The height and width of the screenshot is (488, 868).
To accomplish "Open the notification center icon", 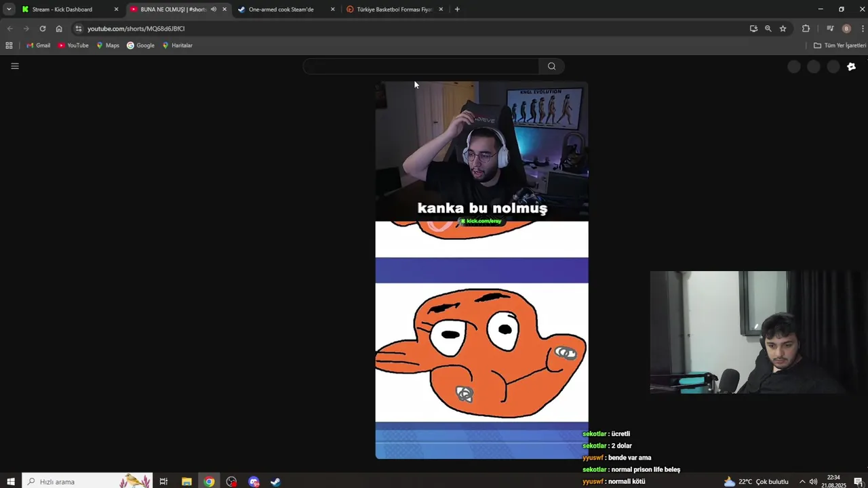I will tap(858, 481).
